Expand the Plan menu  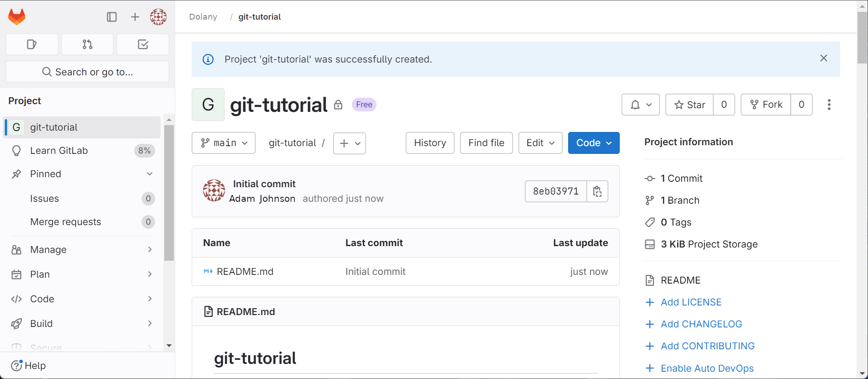[83, 274]
